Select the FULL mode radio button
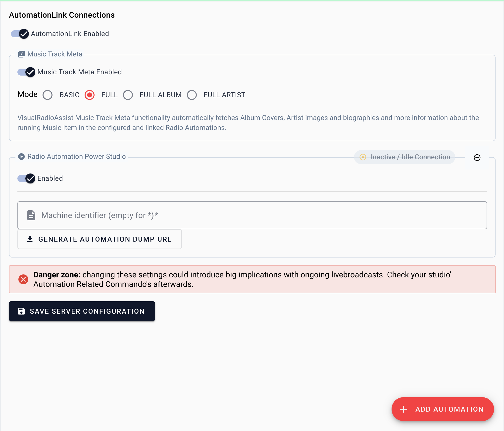This screenshot has width=504, height=431. (x=90, y=95)
